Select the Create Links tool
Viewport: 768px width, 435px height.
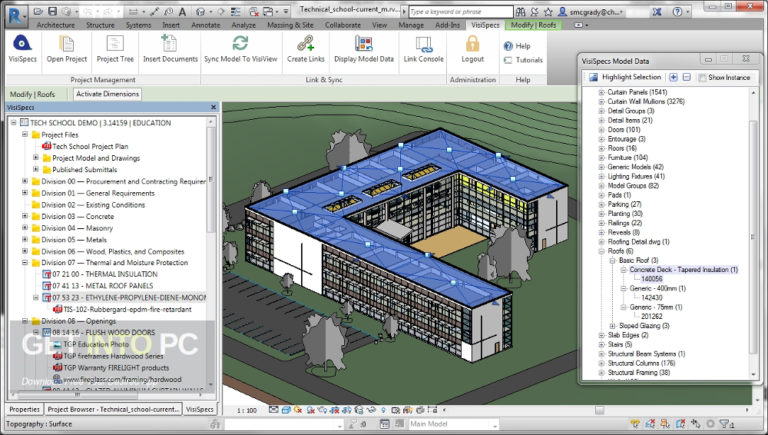tap(306, 44)
